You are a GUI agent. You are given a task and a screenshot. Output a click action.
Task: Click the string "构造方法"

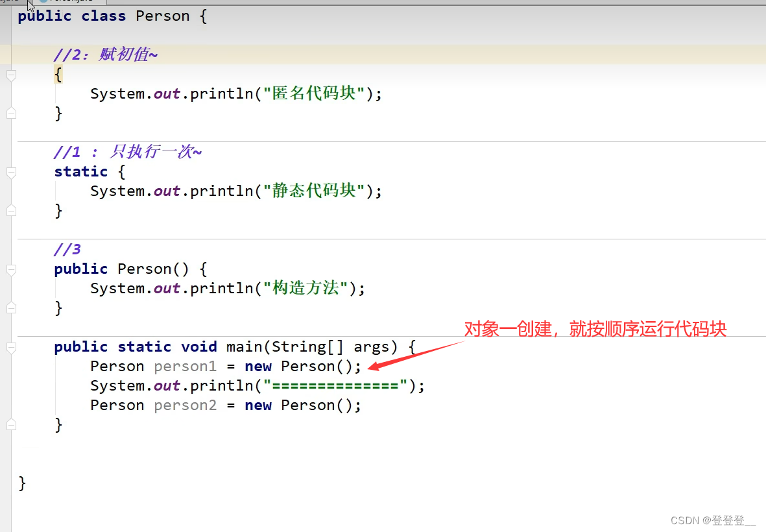click(305, 288)
